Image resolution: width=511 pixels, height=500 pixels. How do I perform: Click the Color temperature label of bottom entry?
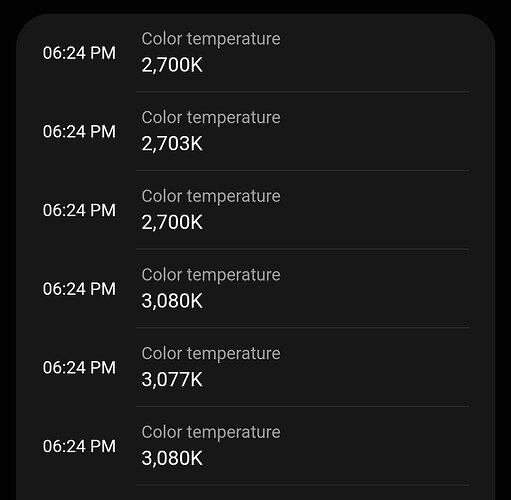pyautogui.click(x=211, y=432)
